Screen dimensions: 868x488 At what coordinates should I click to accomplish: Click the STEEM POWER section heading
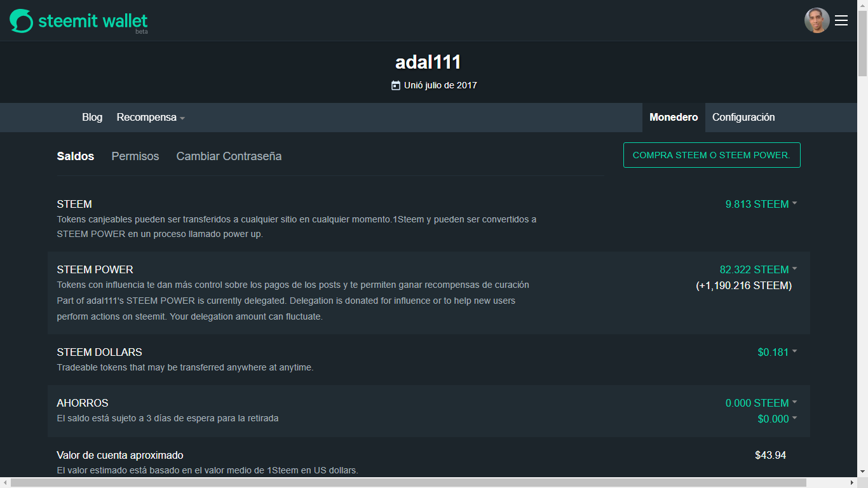(95, 269)
